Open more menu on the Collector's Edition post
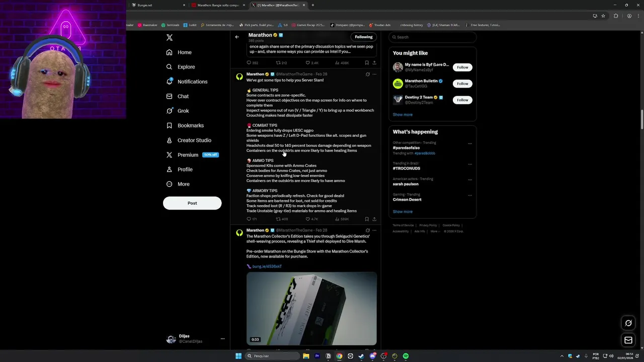Screen dimensions: 644x362 (x=374, y=230)
